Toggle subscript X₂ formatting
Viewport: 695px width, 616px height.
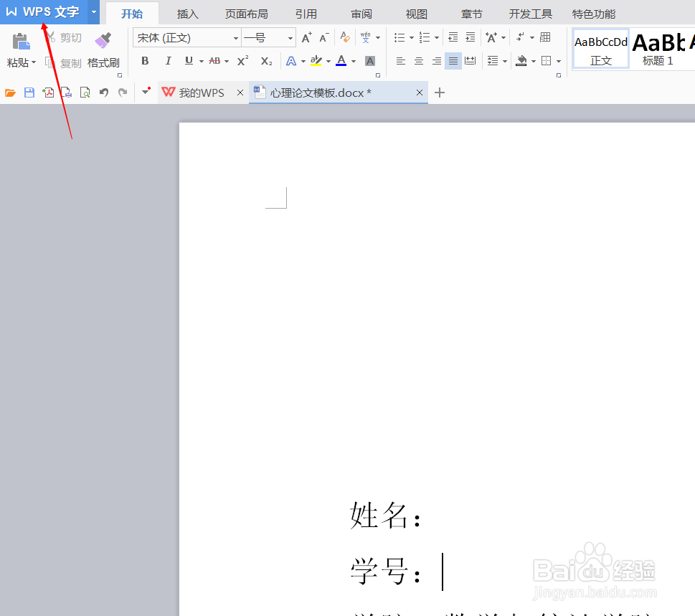266,61
